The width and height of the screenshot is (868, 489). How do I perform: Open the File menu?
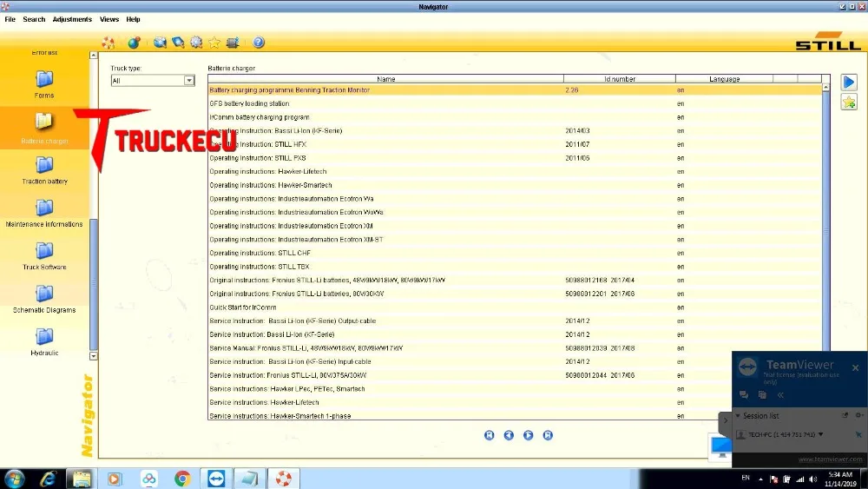pos(10,19)
